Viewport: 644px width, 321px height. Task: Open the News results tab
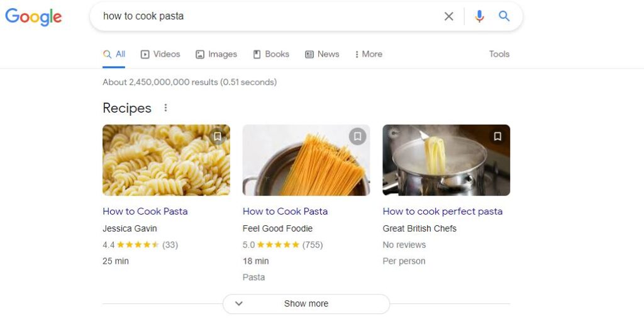coord(322,54)
